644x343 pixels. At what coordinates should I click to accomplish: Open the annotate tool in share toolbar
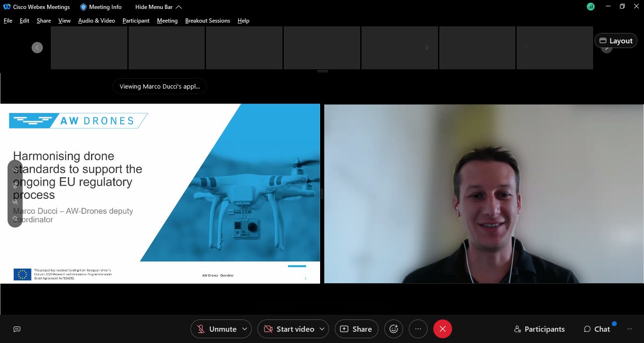(15, 169)
